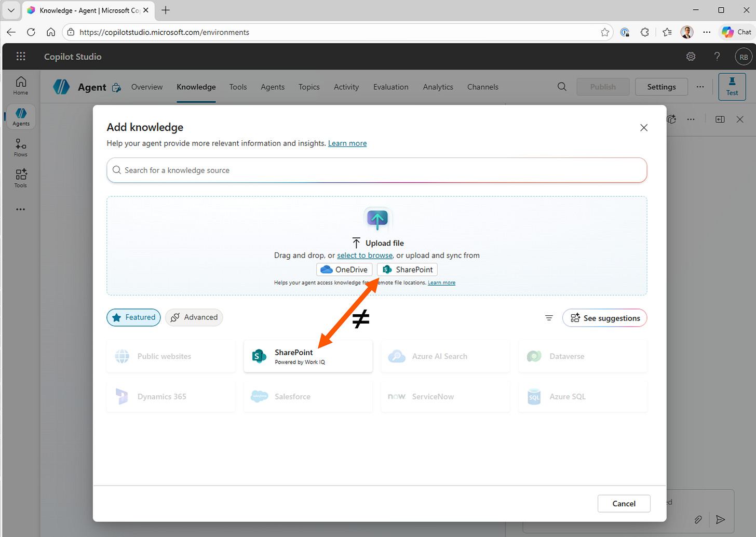Screen dimensions: 756x537
Task: Choose Dataverse knowledge source
Action: click(583, 356)
